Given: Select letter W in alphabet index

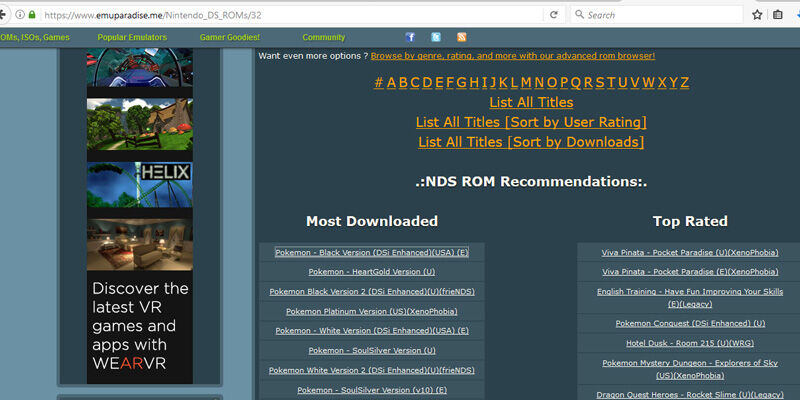Looking at the screenshot, I should (x=648, y=82).
